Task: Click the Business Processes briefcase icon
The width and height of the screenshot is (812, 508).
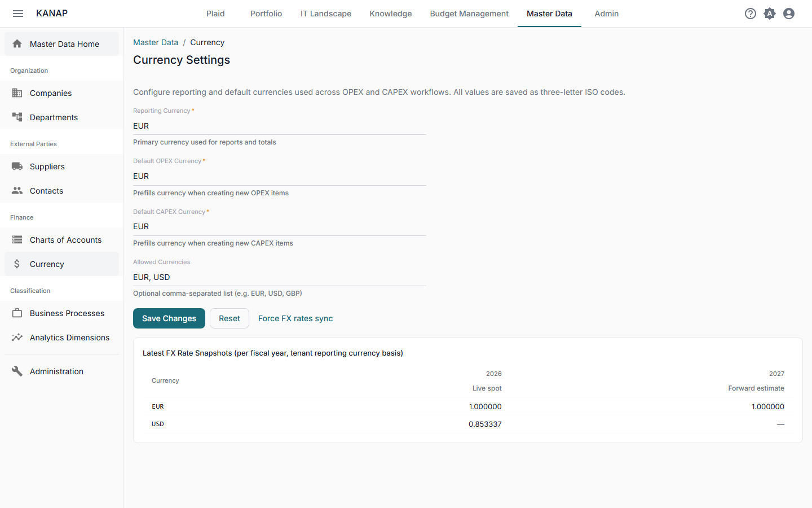Action: pos(17,313)
